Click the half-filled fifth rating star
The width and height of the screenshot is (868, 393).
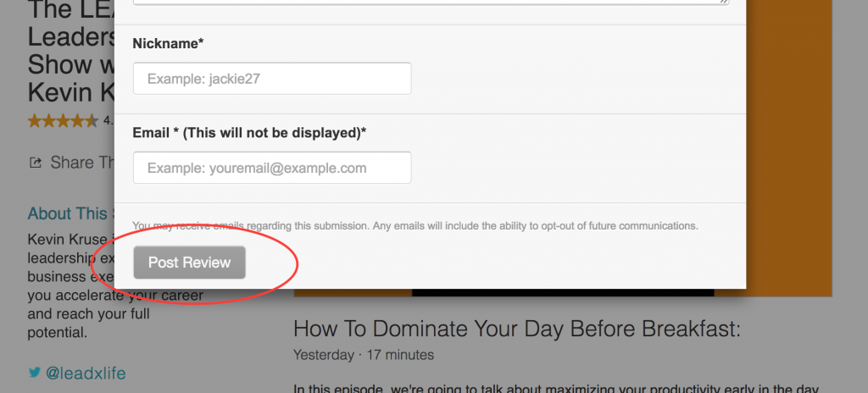point(92,120)
